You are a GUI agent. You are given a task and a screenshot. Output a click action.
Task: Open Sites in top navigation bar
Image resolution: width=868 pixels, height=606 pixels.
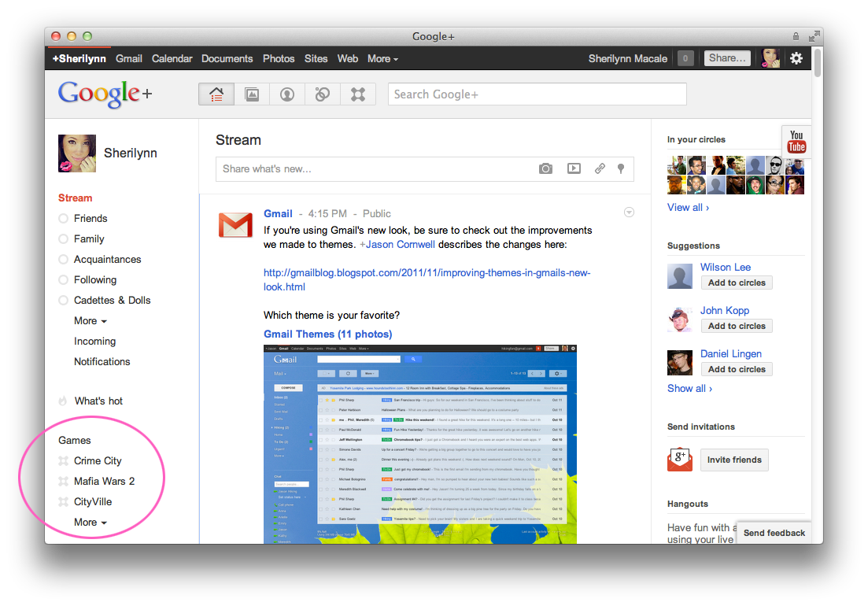point(316,59)
